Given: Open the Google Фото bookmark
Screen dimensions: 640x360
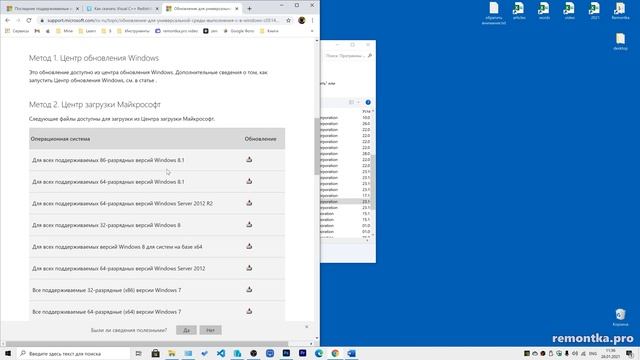Looking at the screenshot, I should point(239,31).
